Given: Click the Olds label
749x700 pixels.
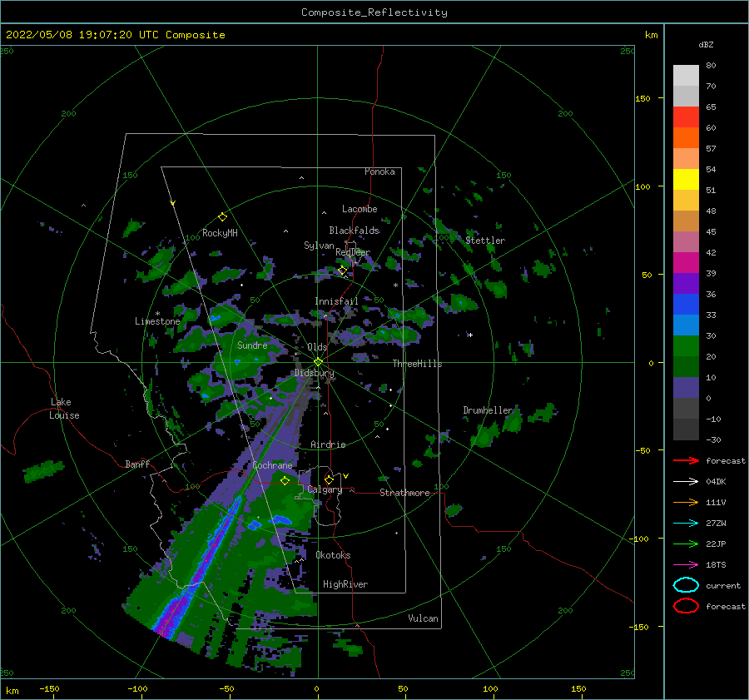Looking at the screenshot, I should point(317,347).
